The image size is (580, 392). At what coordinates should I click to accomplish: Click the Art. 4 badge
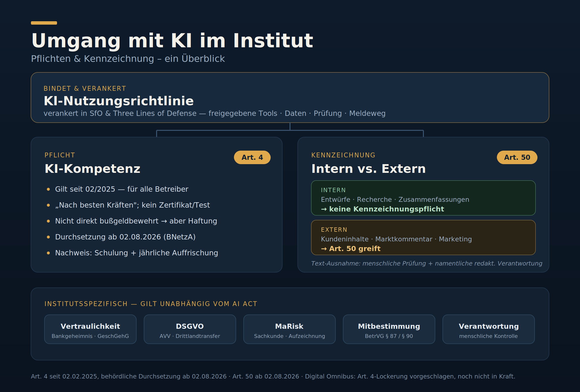[252, 157]
